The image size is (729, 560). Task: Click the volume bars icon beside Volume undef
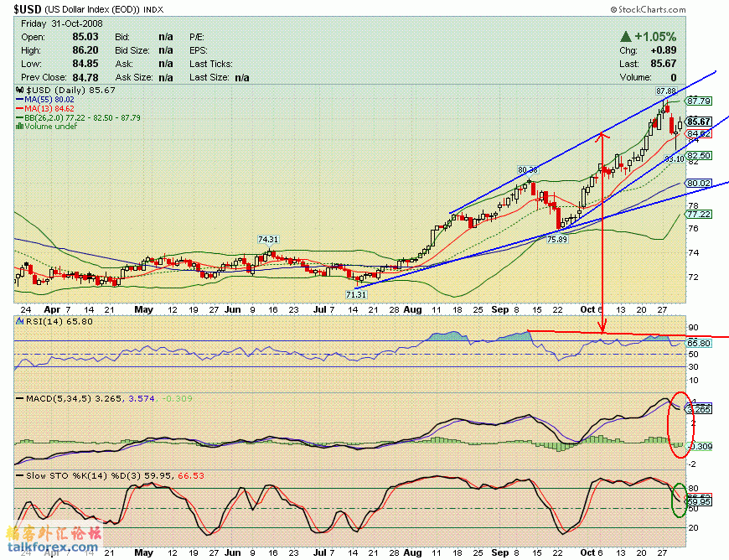(x=19, y=126)
